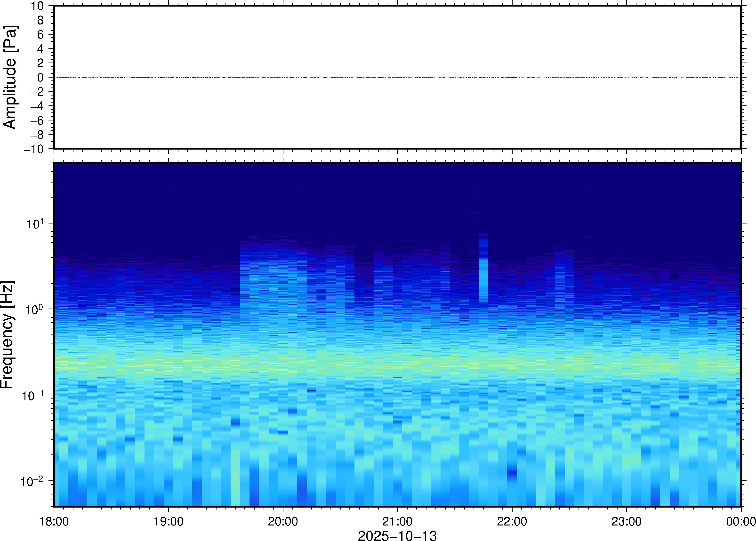Click the 10^-2 frequency tick label

coord(32,481)
